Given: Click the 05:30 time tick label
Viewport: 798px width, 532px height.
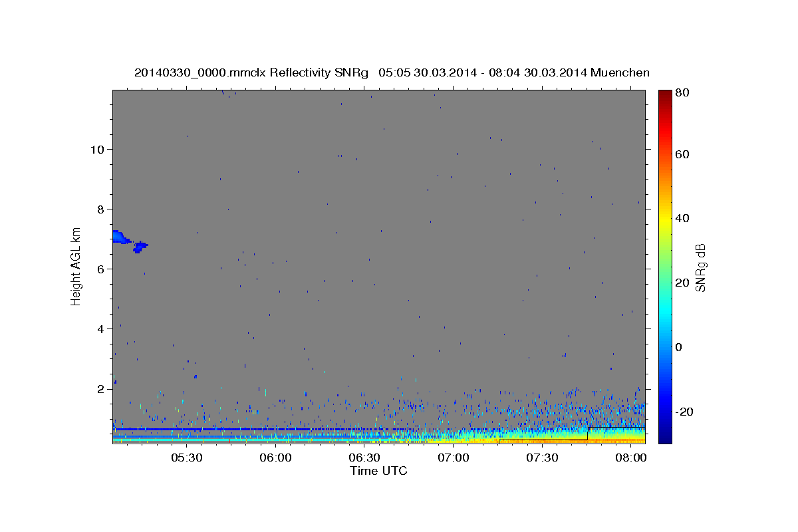Looking at the screenshot, I should click(186, 458).
